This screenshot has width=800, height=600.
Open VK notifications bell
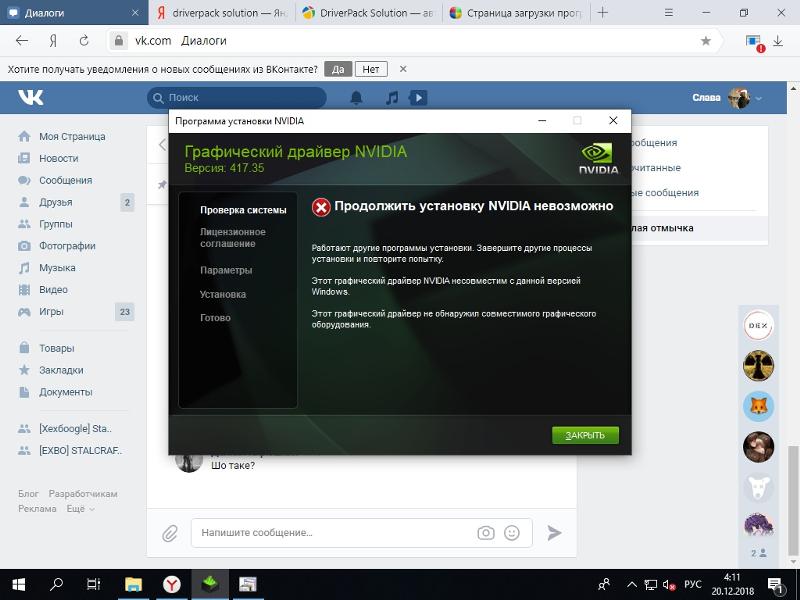click(x=356, y=97)
